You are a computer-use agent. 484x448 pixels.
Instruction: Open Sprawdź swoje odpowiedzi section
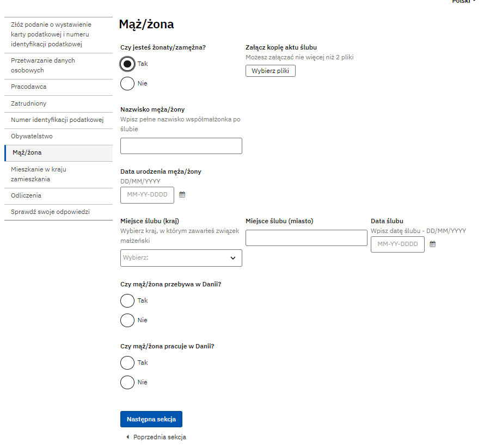point(59,212)
